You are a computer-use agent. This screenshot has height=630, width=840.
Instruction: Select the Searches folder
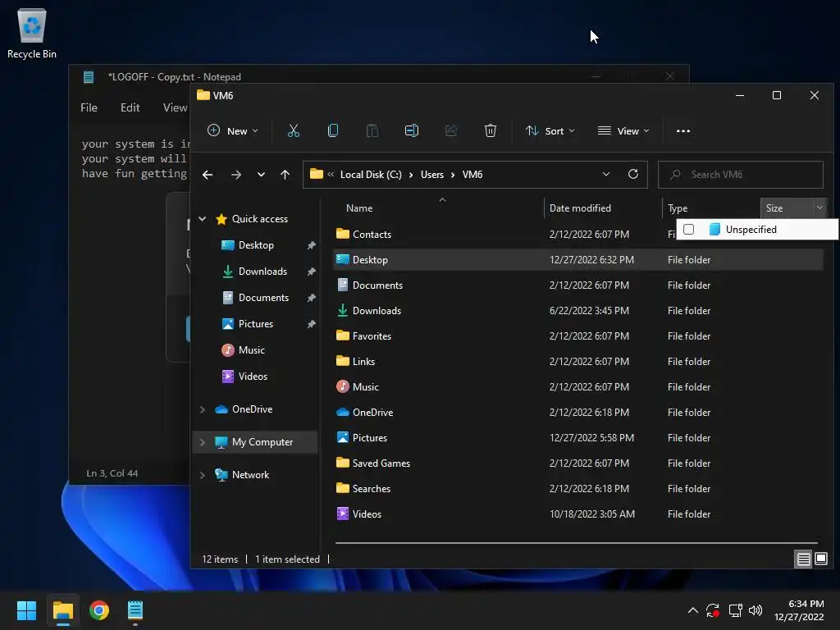(x=578, y=489)
